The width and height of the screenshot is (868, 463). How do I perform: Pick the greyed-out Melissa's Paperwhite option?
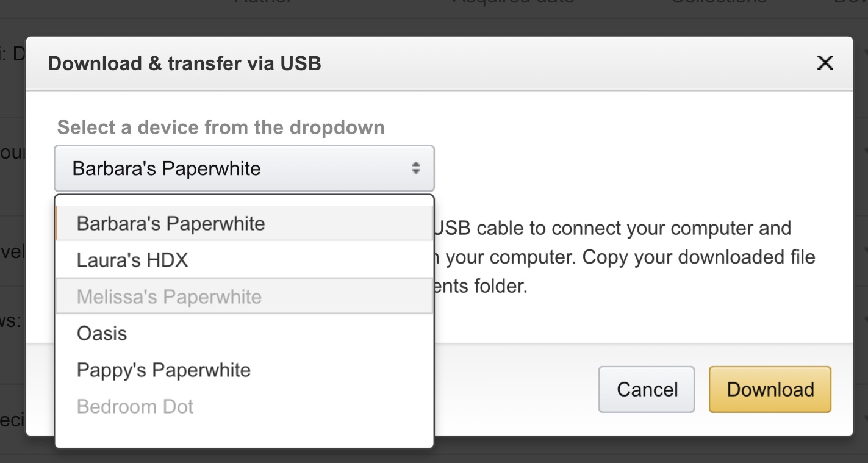(169, 297)
